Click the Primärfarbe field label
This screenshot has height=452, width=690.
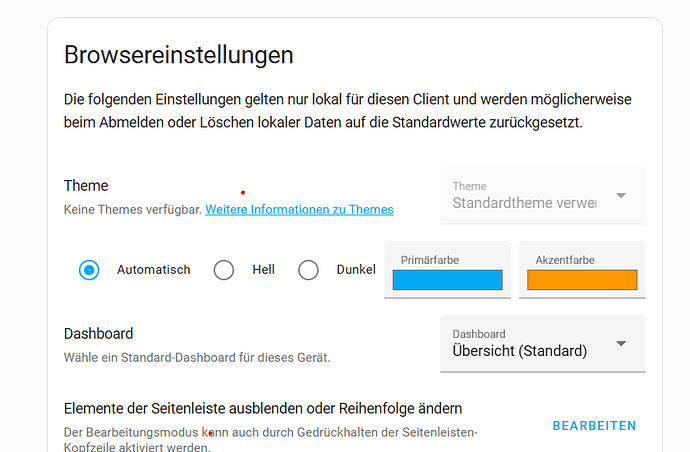click(x=429, y=260)
